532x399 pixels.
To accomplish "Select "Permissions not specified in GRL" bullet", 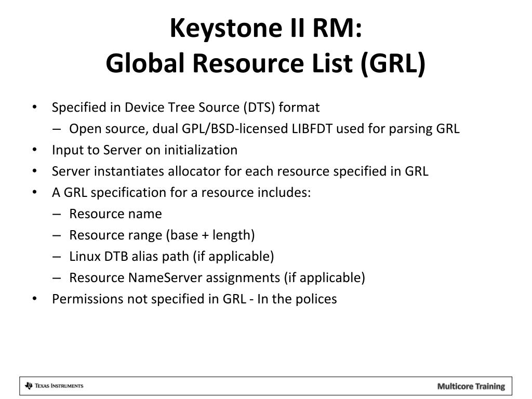I will click(x=194, y=299).
